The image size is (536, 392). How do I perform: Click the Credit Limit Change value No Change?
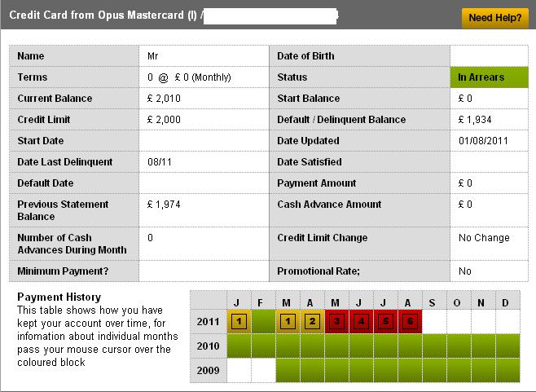pos(484,238)
